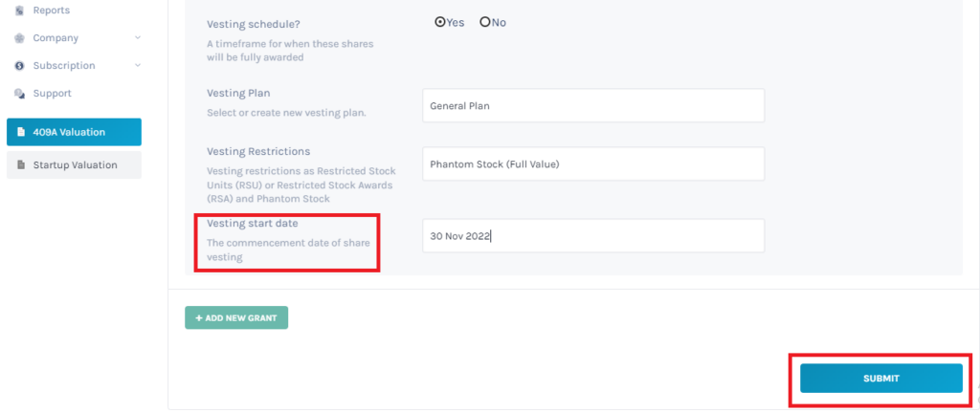Click the plus icon on Add New Grant
This screenshot has height=413, width=980.
[x=199, y=318]
